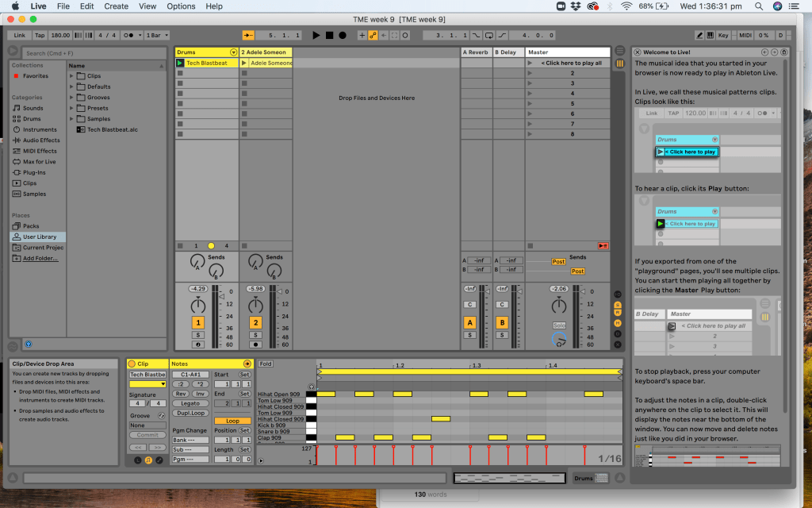Click the transport Play button
812x508 pixels.
[316, 36]
